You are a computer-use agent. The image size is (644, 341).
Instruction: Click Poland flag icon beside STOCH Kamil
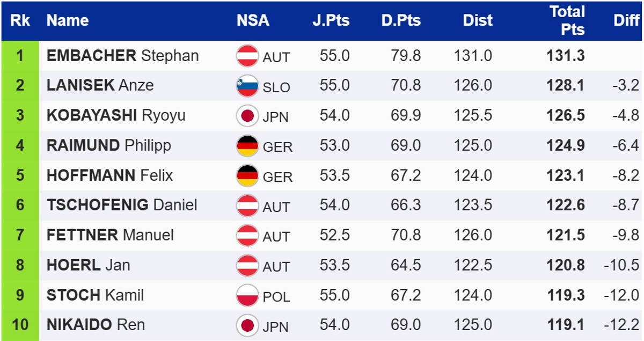pos(247,295)
